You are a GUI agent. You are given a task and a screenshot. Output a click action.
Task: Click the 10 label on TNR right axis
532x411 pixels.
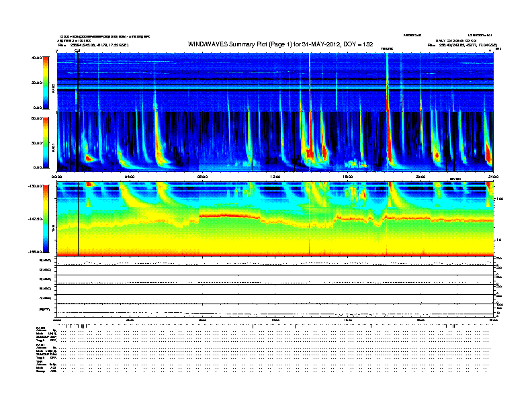pos(498,240)
